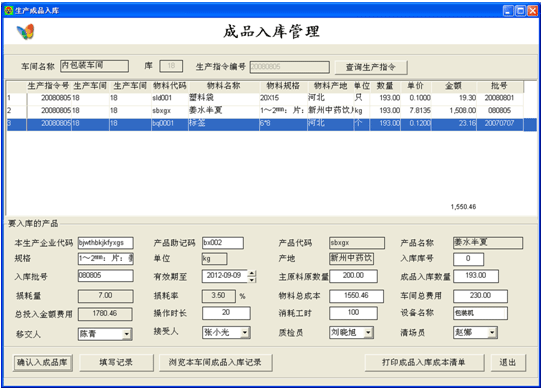Click the 批号 column header
The image size is (544, 392).
pos(500,86)
